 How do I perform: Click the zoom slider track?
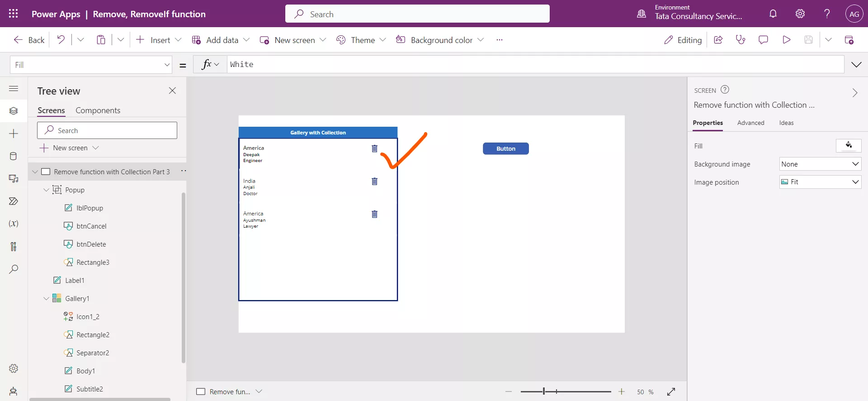click(565, 391)
